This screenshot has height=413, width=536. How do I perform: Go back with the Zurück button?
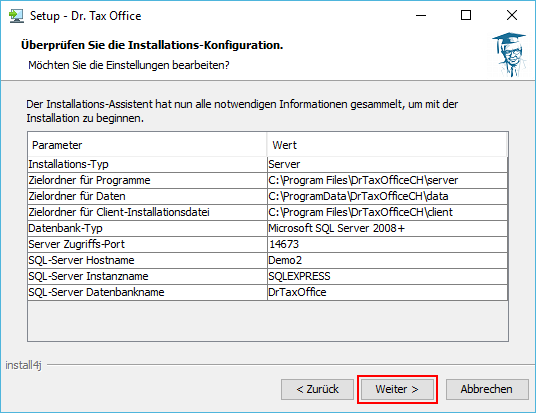317,389
